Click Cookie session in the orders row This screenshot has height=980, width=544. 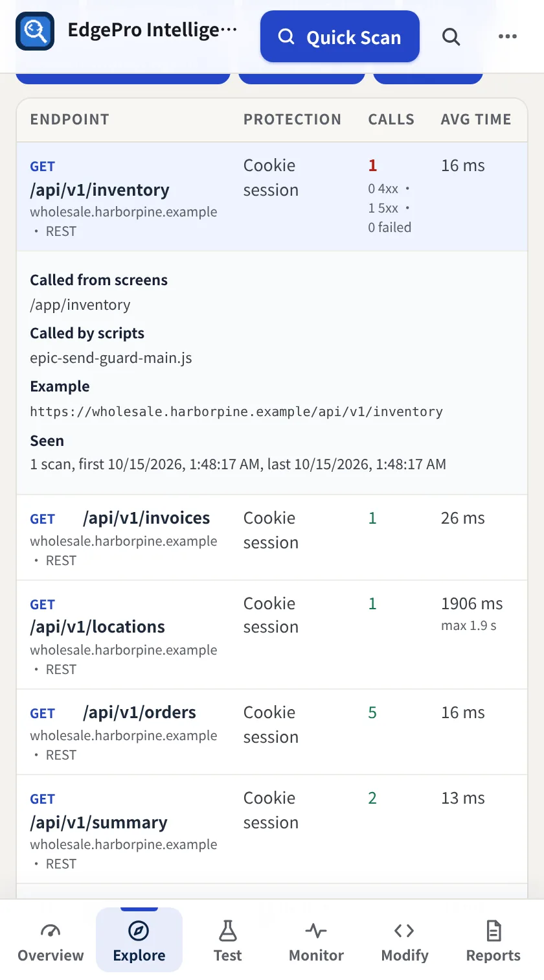click(x=271, y=725)
